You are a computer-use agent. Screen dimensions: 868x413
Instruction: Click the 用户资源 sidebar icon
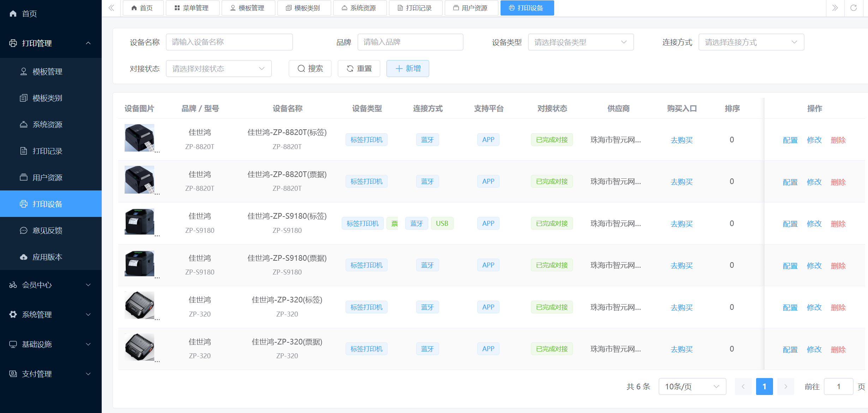click(x=24, y=177)
